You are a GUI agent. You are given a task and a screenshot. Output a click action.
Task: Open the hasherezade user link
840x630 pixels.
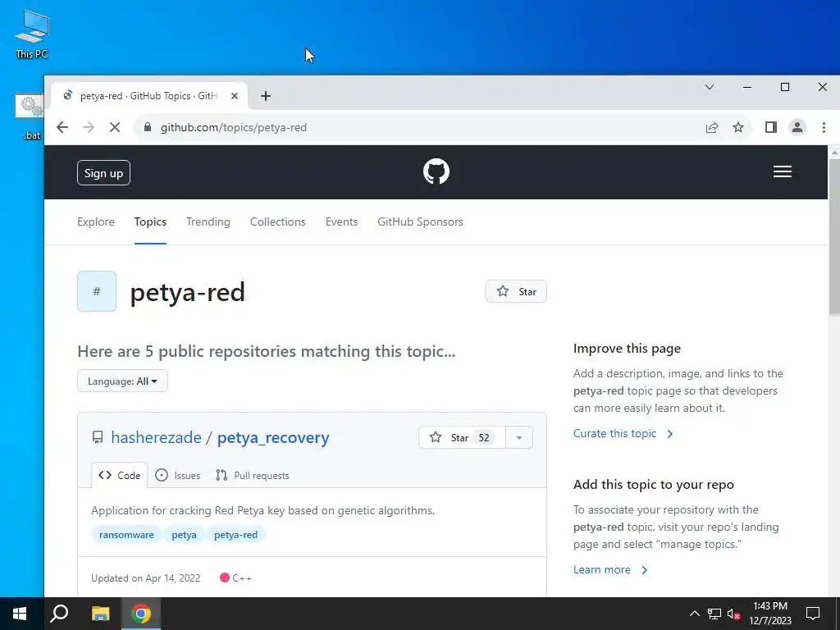(156, 438)
